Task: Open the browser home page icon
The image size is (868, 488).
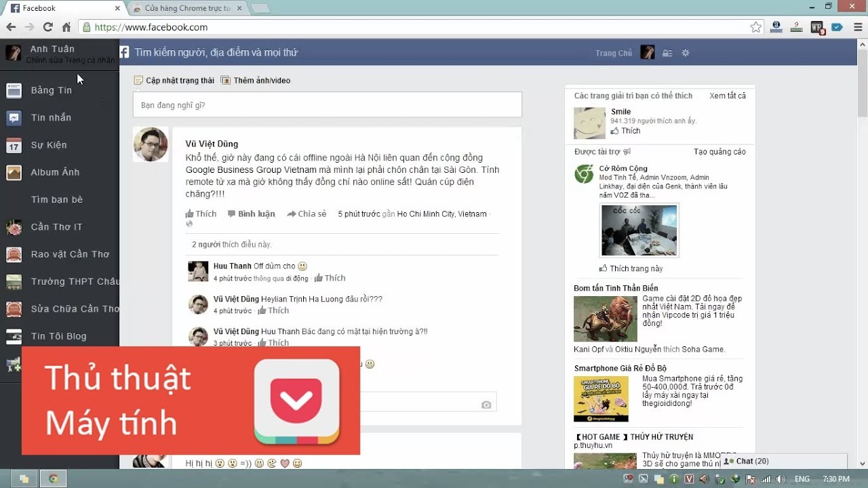Action: [66, 27]
